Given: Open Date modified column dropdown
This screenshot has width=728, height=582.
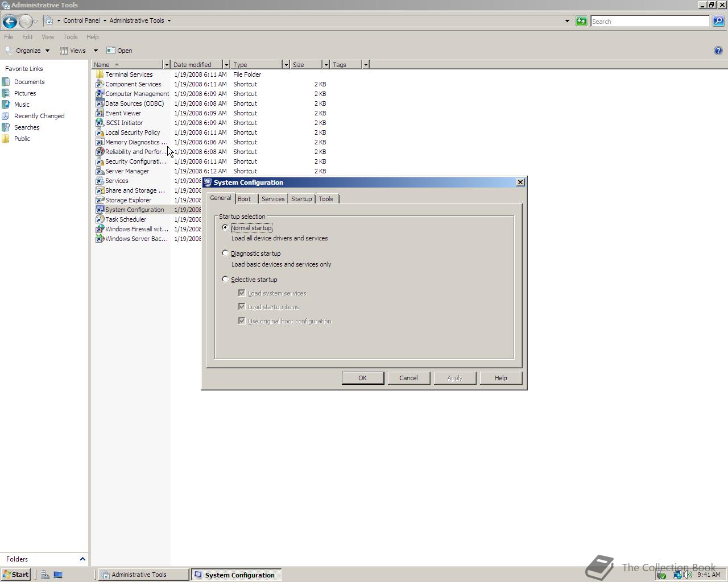Looking at the screenshot, I should tap(226, 65).
